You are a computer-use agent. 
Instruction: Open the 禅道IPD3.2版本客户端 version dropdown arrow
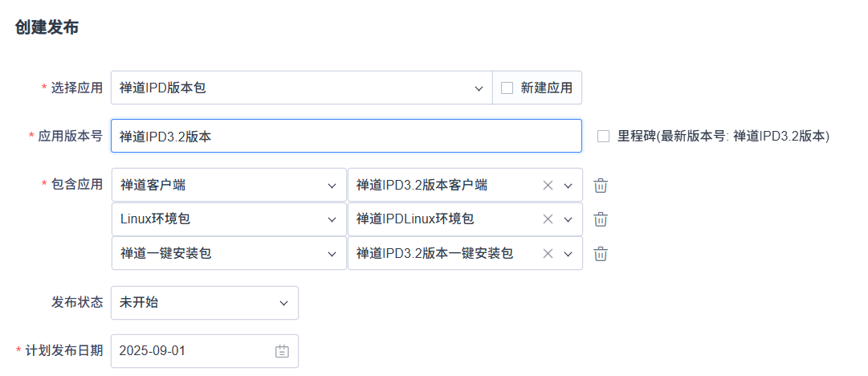[568, 186]
